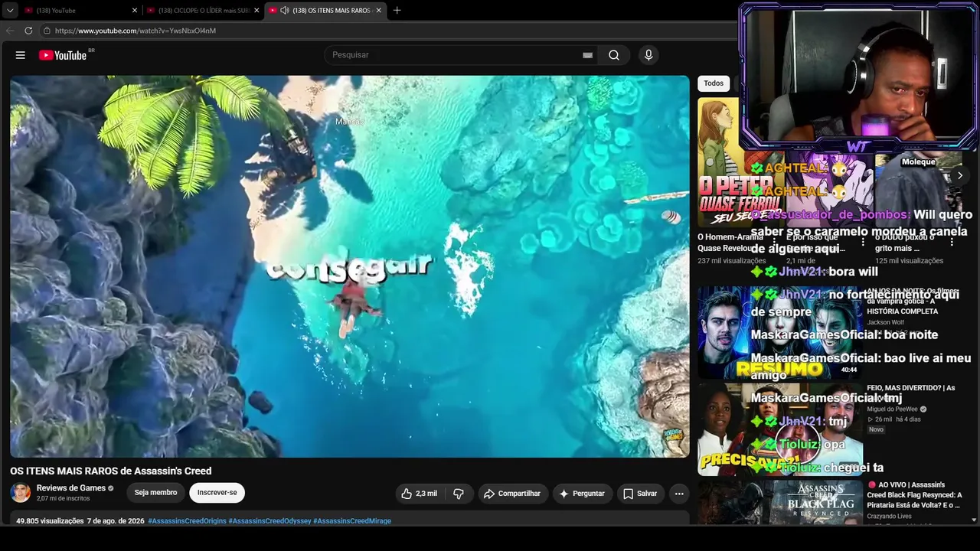Go to the YouTube home logo
980x551 pixels.
click(x=63, y=55)
